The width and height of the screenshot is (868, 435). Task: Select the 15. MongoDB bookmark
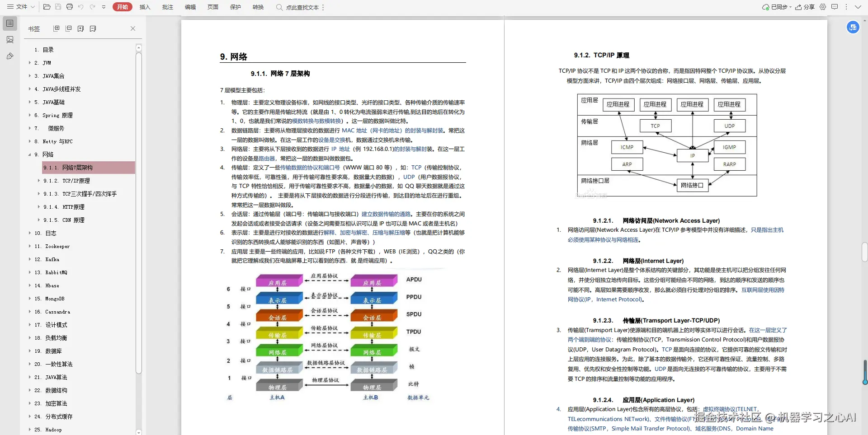coord(49,299)
